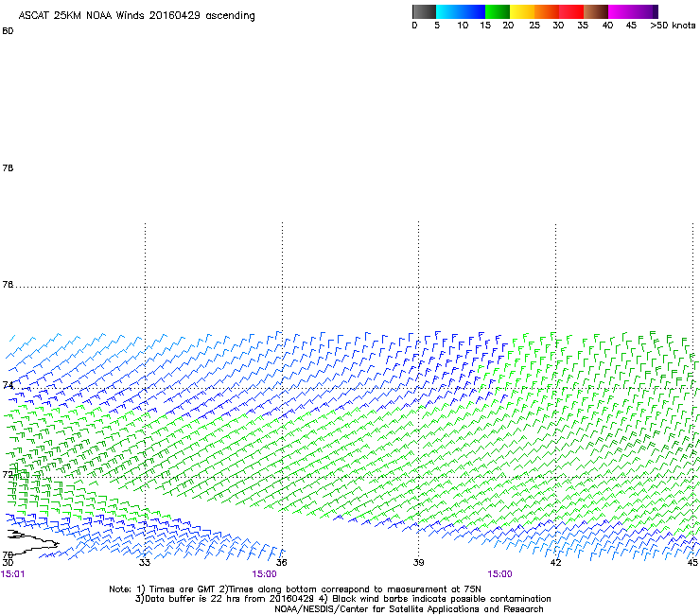Click the "Times are GMT" note line
The width and height of the screenshot is (700, 615).
(x=295, y=589)
